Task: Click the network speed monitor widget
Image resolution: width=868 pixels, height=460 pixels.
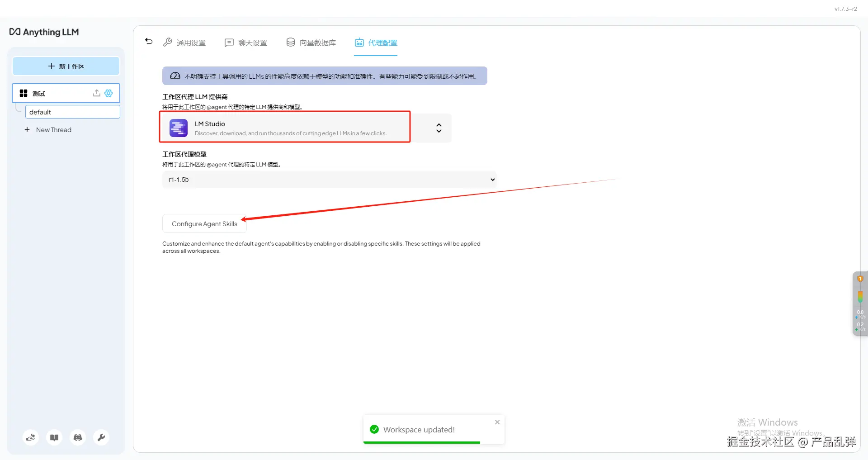Action: pos(860,304)
